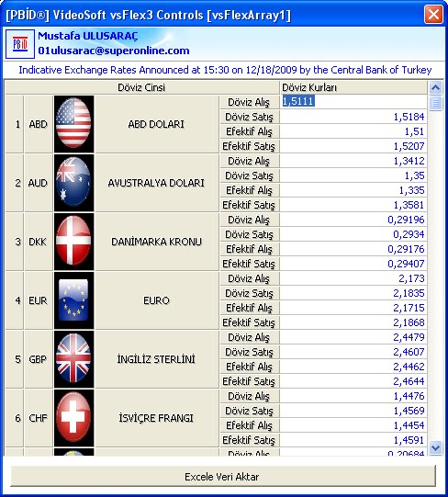The image size is (448, 497).
Task: Click the Excele Veri Aktar button
Action: 223,477
